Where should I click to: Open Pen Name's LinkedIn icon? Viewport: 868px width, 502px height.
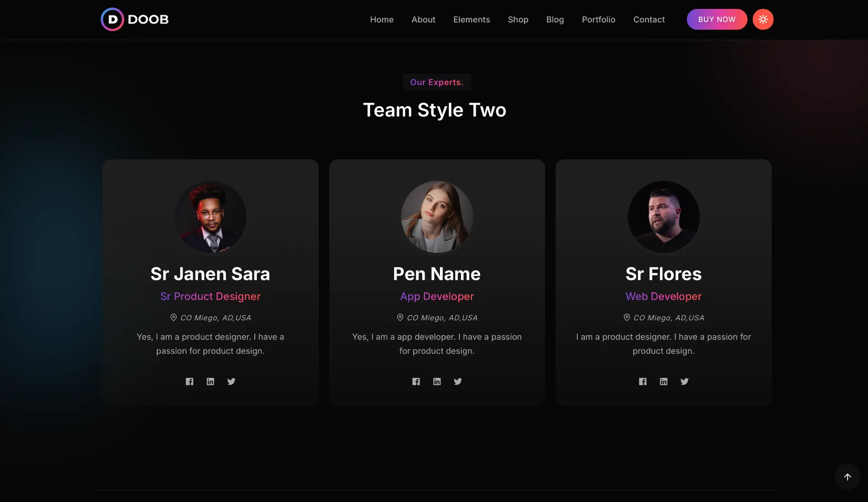click(437, 382)
